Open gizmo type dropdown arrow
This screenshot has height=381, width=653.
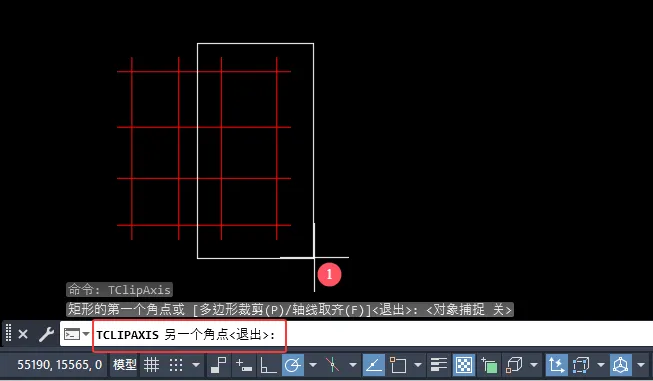[x=641, y=365]
